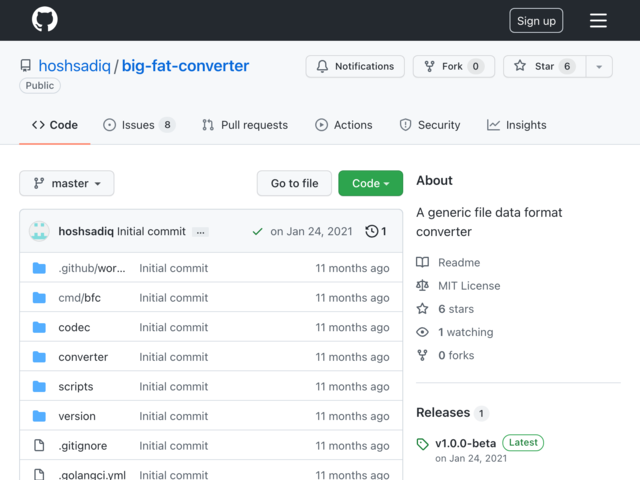Click the green release tag icon
The height and width of the screenshot is (480, 640).
(x=422, y=444)
